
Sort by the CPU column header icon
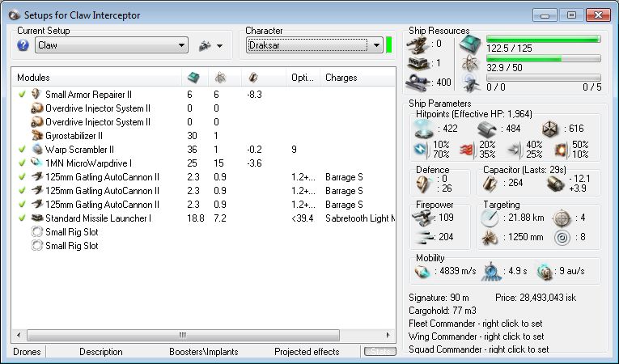click(193, 78)
